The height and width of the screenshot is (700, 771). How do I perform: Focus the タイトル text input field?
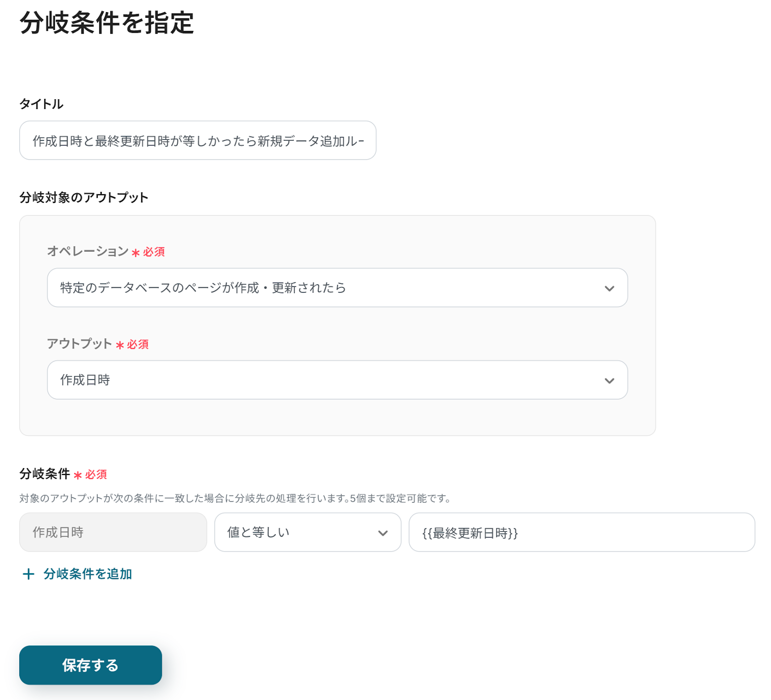pyautogui.click(x=198, y=141)
